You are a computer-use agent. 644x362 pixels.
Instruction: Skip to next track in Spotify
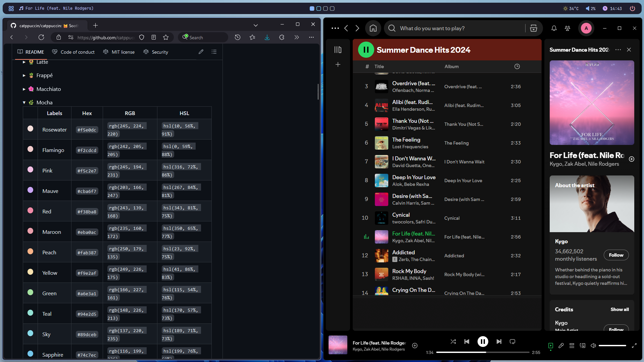pyautogui.click(x=499, y=342)
